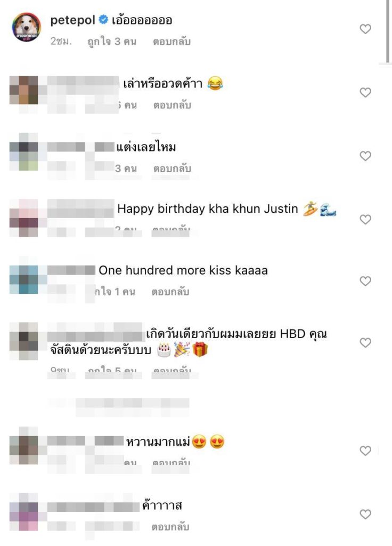
Task: Open petepol's verified badge
Action: (103, 20)
